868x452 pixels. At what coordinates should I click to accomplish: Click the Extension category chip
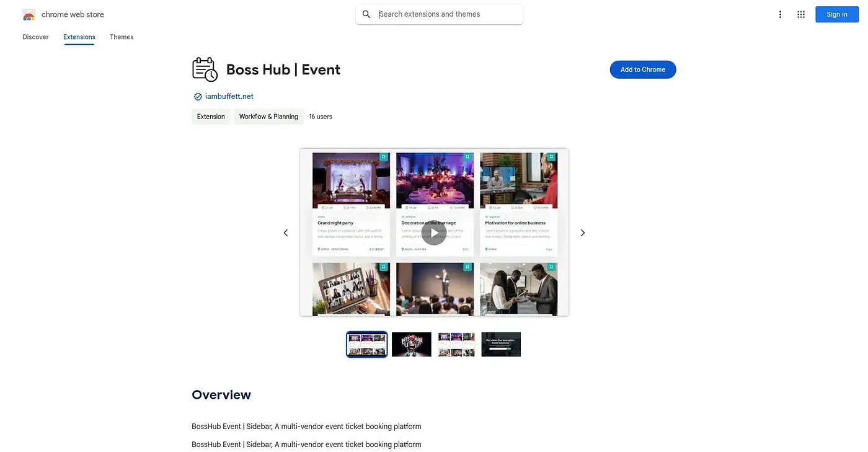[211, 117]
